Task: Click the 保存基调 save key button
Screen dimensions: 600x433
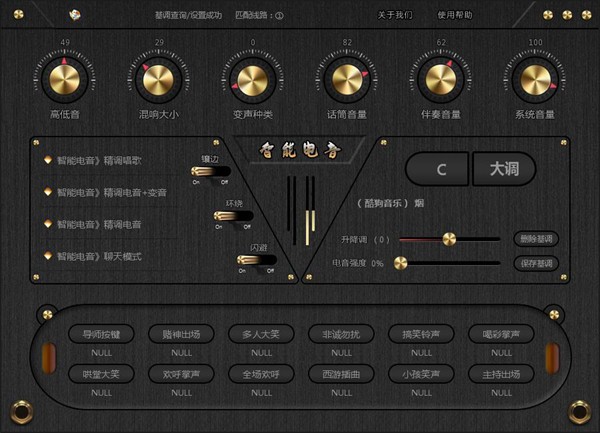Action: [x=536, y=263]
